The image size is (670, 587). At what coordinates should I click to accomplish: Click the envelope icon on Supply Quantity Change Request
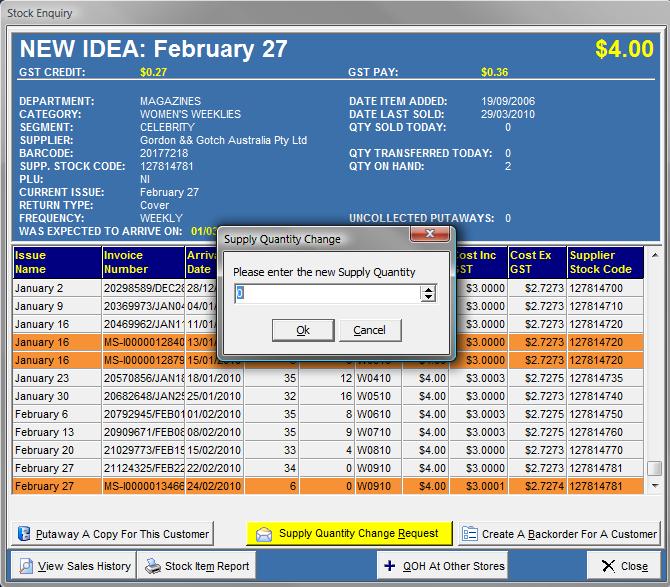(264, 534)
